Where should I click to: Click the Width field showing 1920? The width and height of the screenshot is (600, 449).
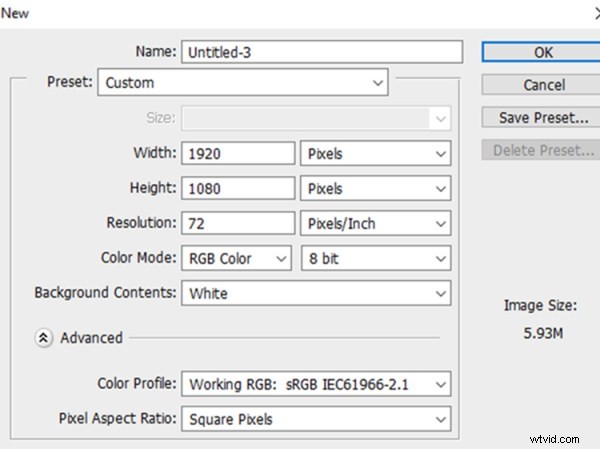coord(238,153)
